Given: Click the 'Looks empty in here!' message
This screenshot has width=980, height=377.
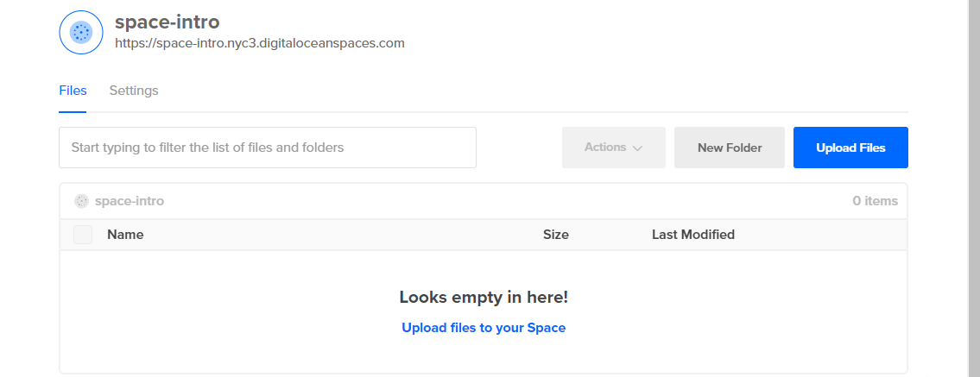Looking at the screenshot, I should pyautogui.click(x=484, y=298).
